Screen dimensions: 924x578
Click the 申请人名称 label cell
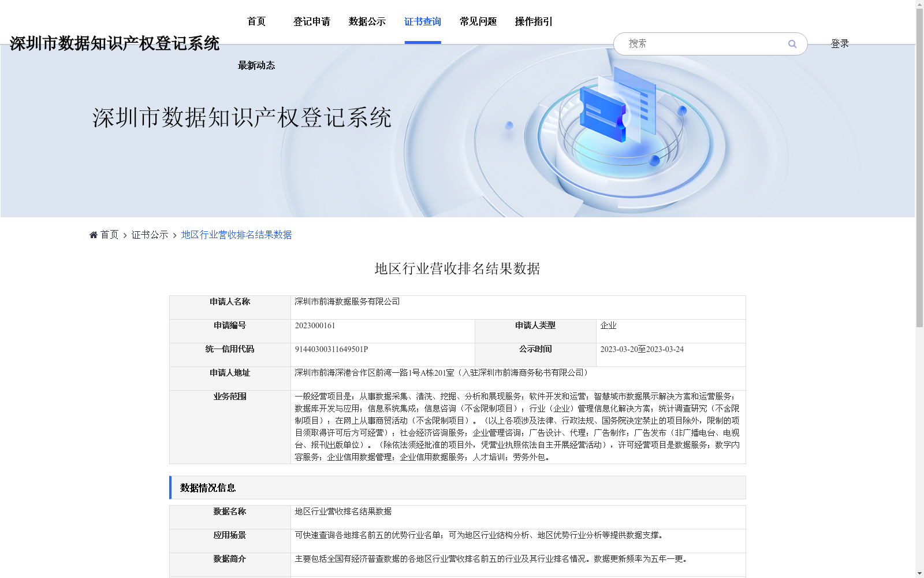pyautogui.click(x=230, y=307)
